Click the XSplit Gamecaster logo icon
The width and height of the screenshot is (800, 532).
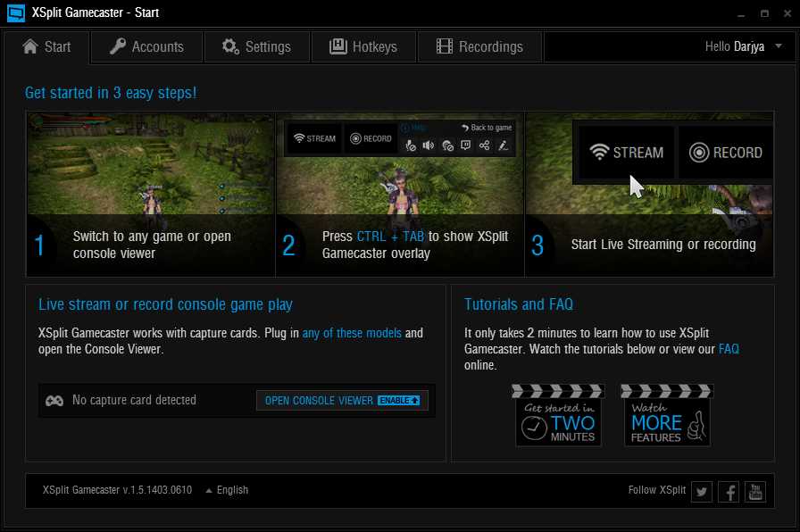click(x=16, y=12)
